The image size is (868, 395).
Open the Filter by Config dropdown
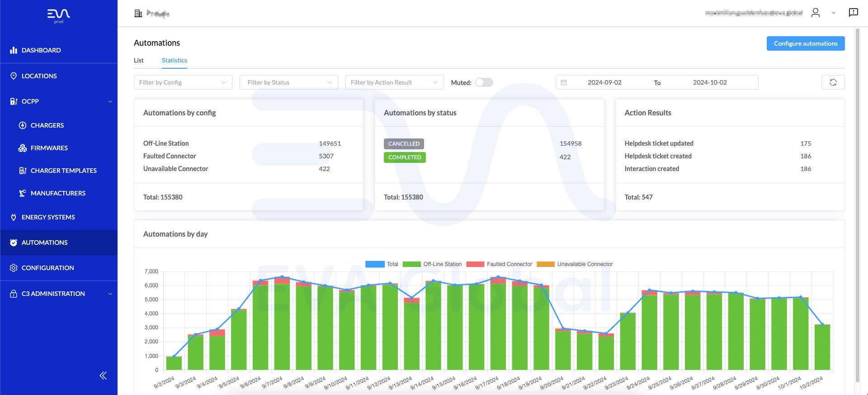point(183,82)
